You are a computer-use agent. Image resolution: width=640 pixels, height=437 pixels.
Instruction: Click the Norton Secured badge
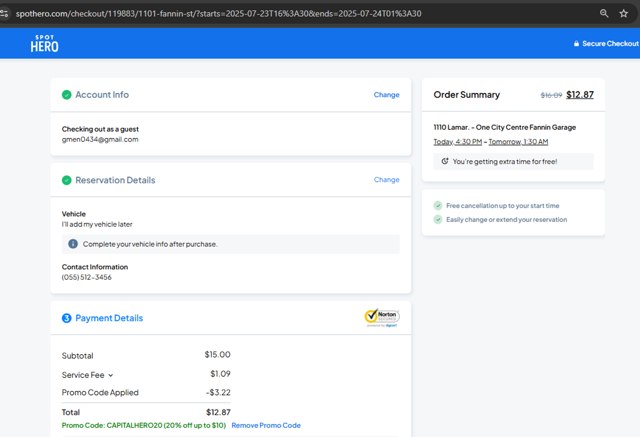[382, 317]
